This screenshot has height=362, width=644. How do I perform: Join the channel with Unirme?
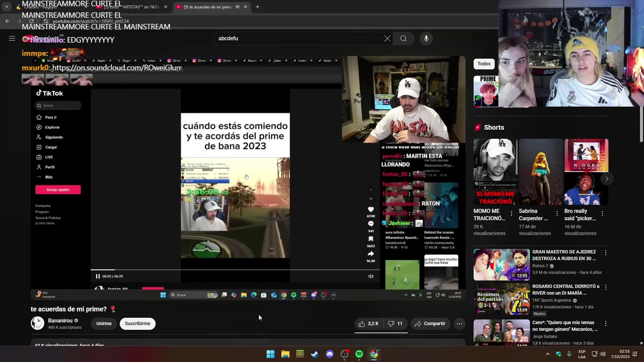tap(104, 324)
